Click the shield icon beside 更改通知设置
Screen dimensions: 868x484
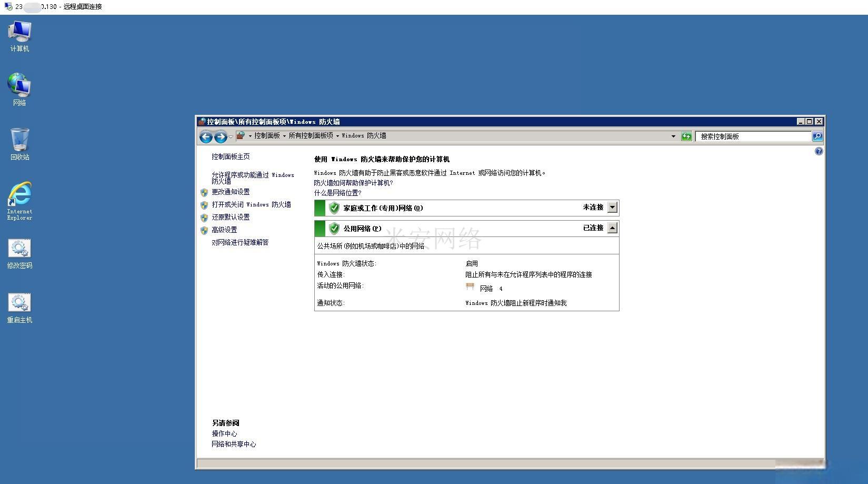[204, 192]
